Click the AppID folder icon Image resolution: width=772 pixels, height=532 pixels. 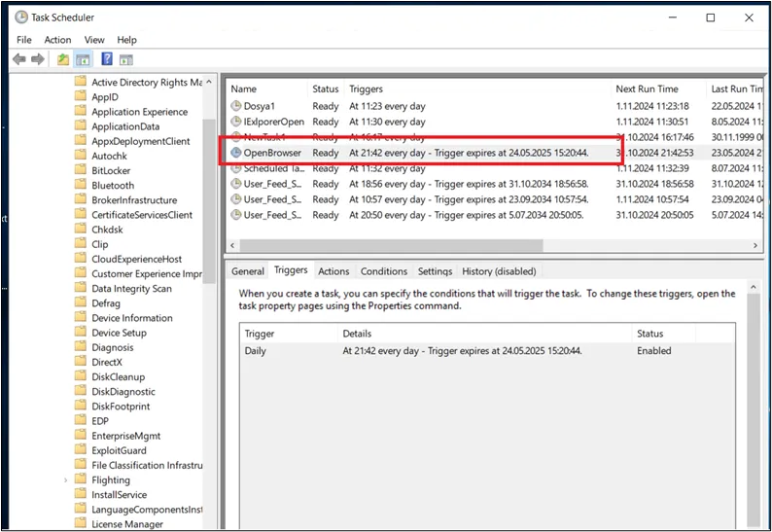point(81,96)
